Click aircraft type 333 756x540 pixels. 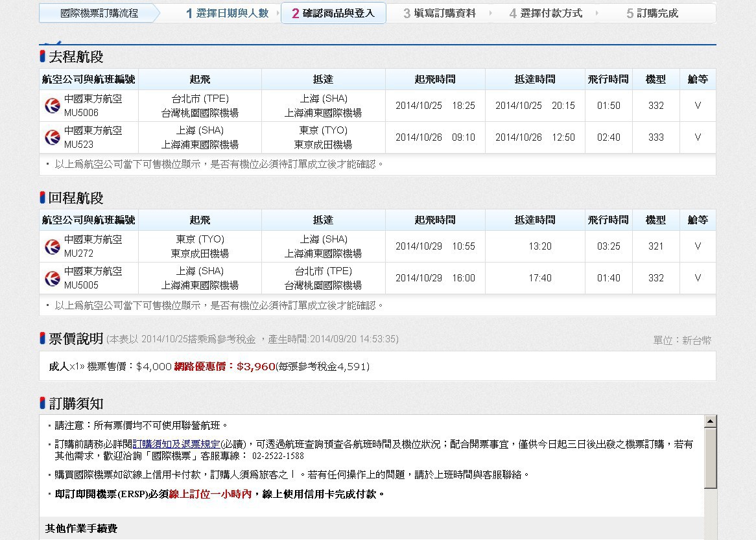coord(656,137)
